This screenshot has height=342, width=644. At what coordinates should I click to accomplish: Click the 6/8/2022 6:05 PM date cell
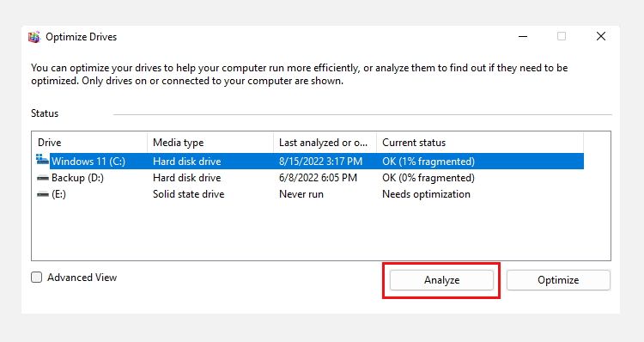[x=318, y=178]
